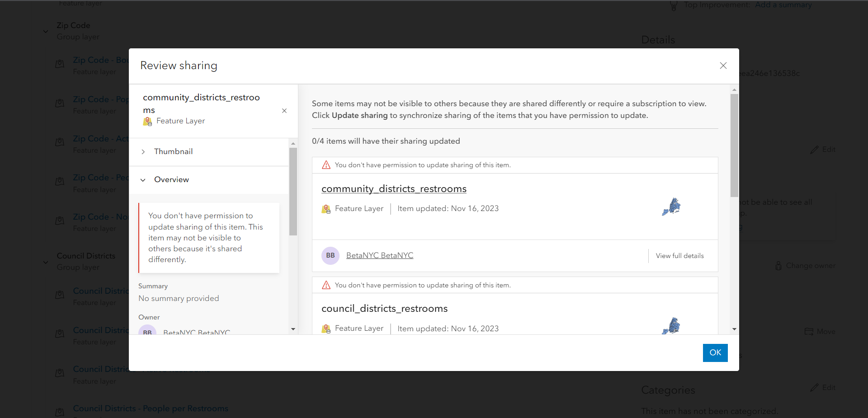
Task: Click the map thumbnail of community_districts_restrooms
Action: (x=671, y=207)
